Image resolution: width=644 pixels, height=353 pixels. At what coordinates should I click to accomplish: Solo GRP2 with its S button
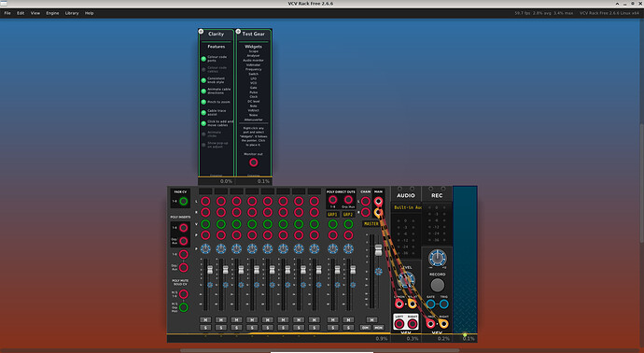point(348,328)
